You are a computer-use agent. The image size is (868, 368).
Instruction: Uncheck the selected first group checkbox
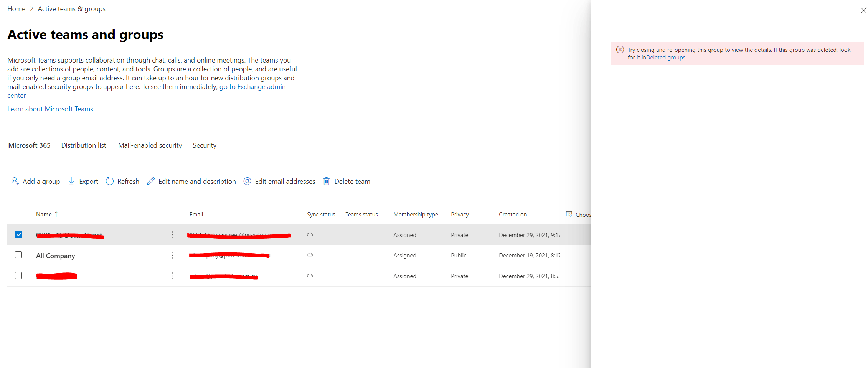(x=18, y=234)
